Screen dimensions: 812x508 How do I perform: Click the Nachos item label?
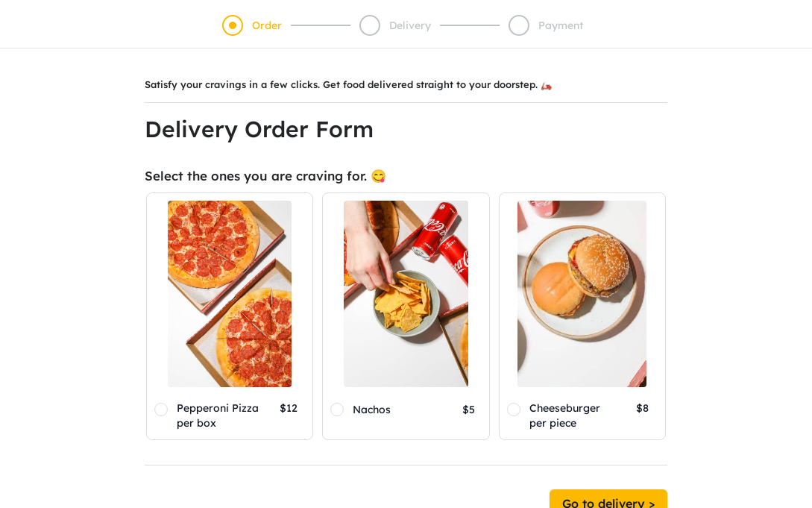(372, 410)
